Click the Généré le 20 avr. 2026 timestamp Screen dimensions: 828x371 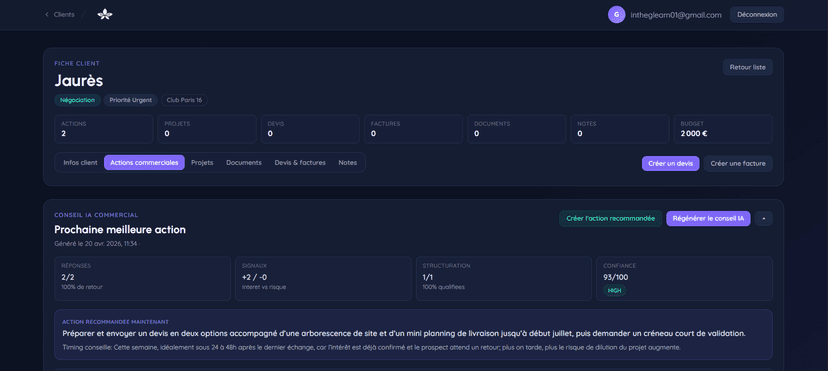tap(97, 244)
